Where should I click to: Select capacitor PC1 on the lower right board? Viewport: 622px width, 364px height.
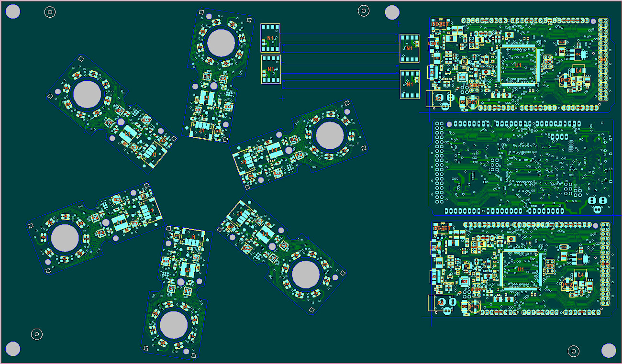[475, 307]
